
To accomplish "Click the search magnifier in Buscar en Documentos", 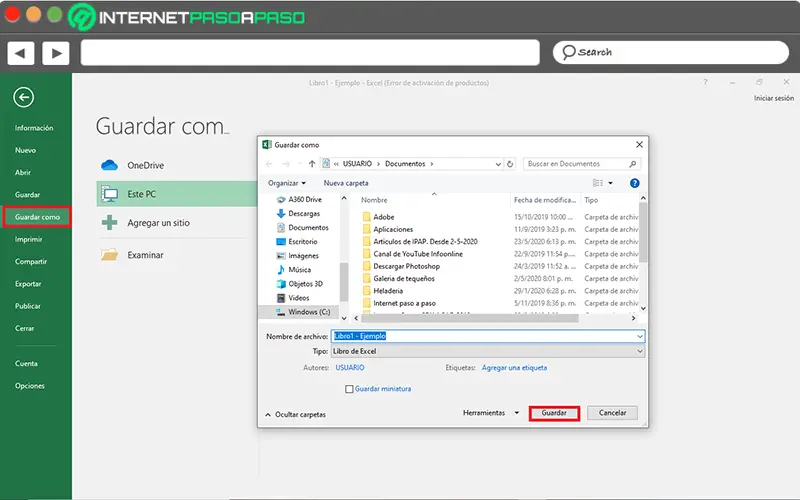I will click(x=633, y=164).
